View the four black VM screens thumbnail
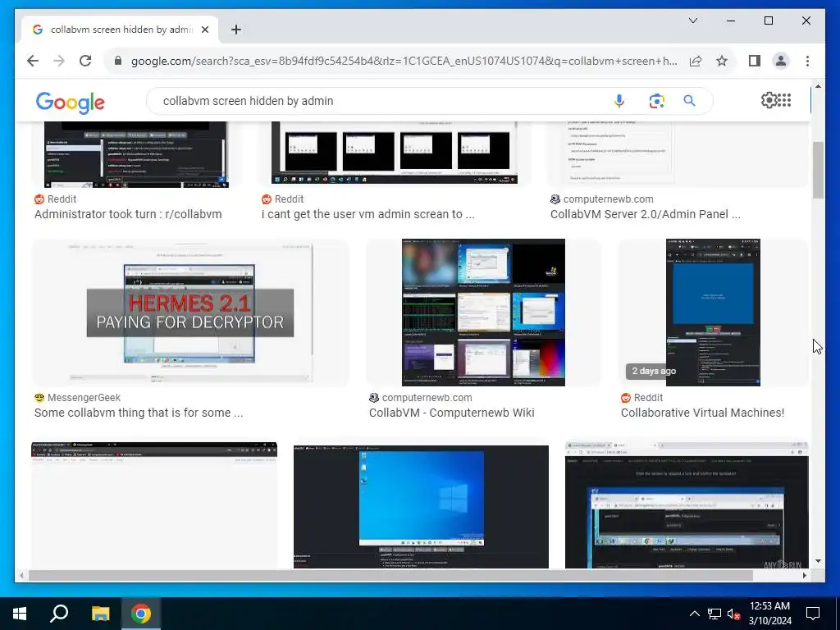The width and height of the screenshot is (840, 630). [395, 153]
